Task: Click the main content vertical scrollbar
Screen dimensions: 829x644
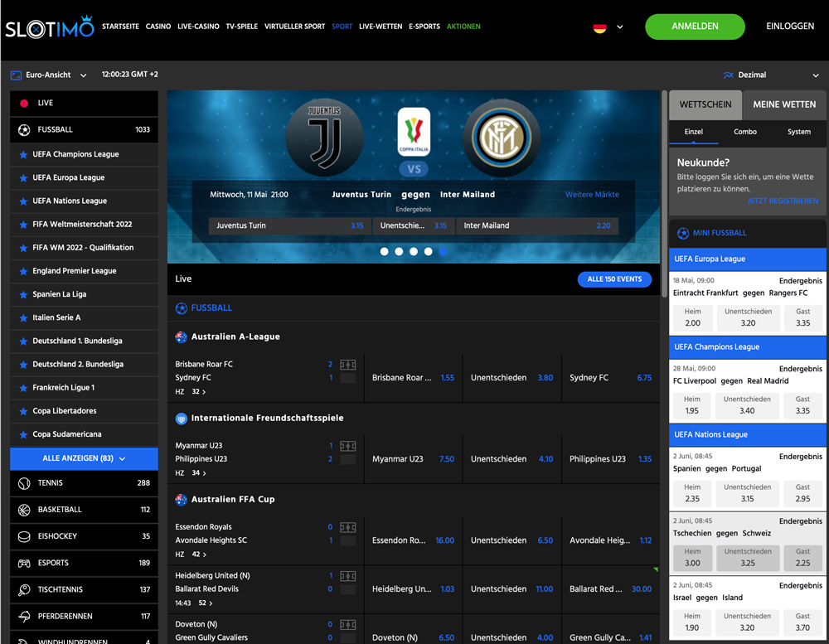Action: pyautogui.click(x=665, y=193)
